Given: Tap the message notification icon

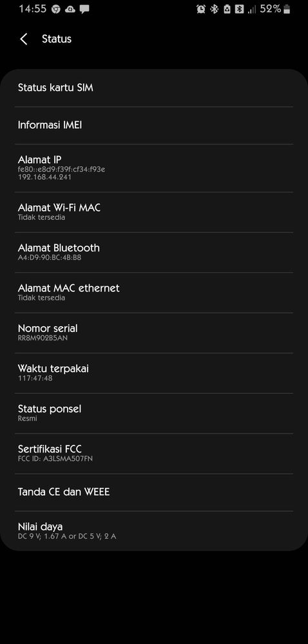Looking at the screenshot, I should point(84,10).
